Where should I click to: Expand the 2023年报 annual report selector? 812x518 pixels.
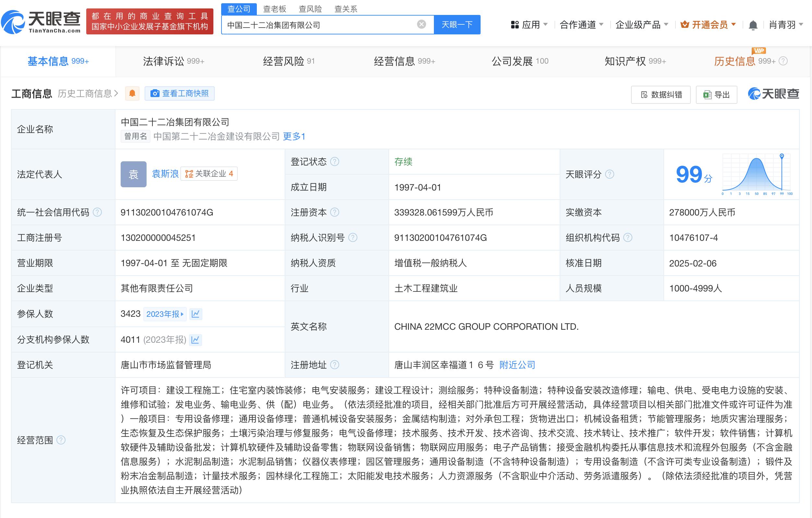[165, 314]
